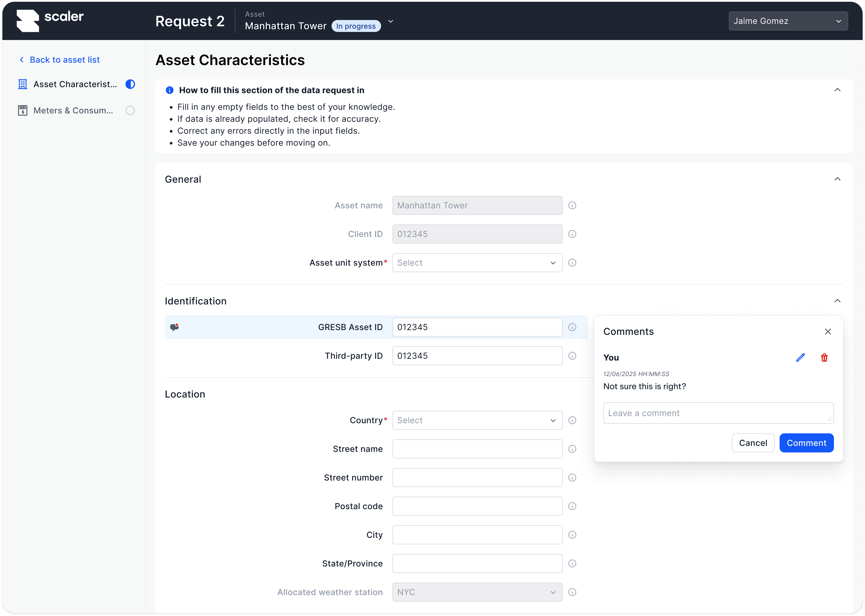
Task: Click info icon next to State/Province
Action: (572, 564)
